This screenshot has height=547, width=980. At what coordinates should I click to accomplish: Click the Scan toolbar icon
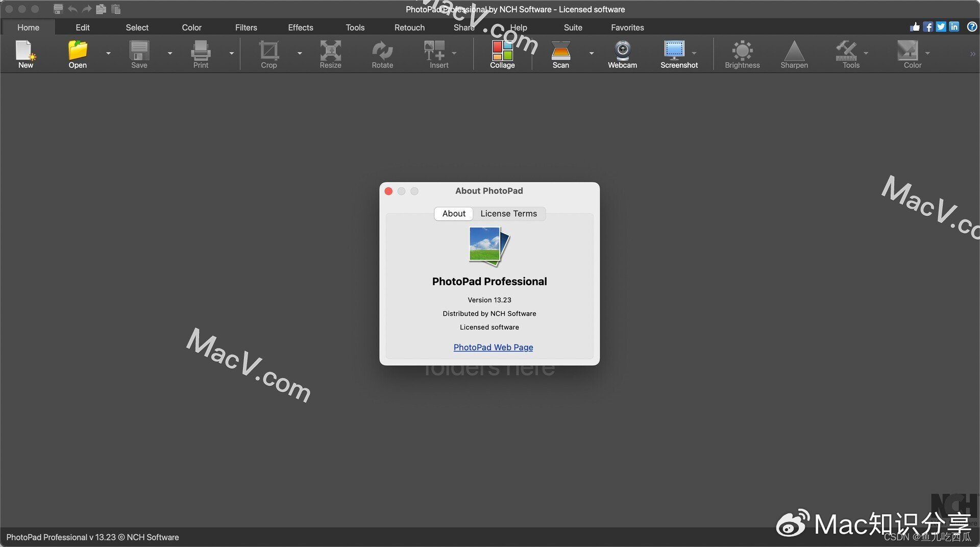click(x=560, y=54)
